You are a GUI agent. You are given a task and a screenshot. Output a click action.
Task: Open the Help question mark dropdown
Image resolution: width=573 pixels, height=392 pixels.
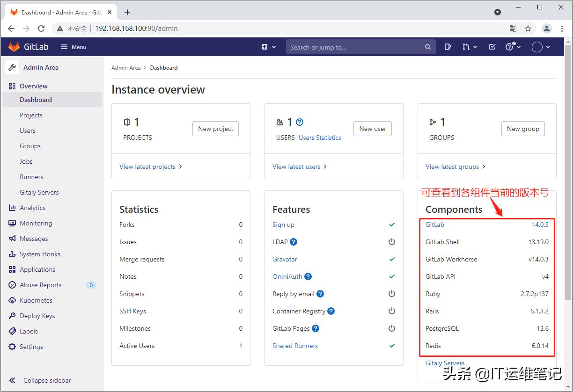[513, 47]
